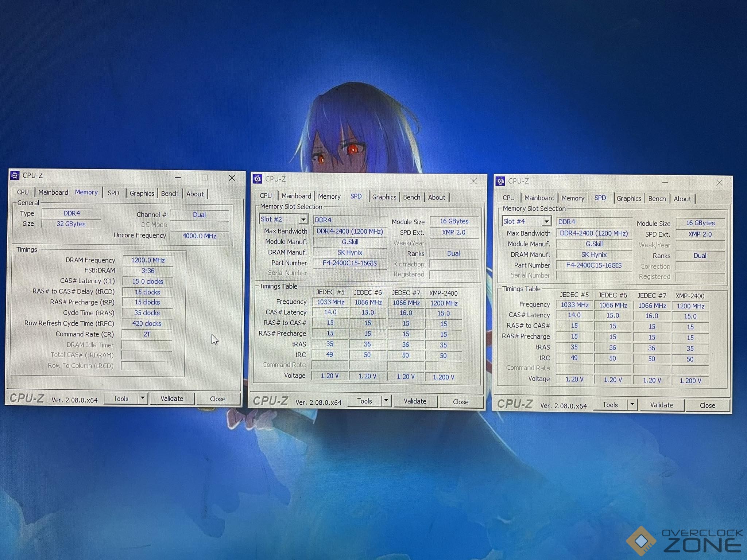Open the Bench tab in left window

tap(170, 194)
